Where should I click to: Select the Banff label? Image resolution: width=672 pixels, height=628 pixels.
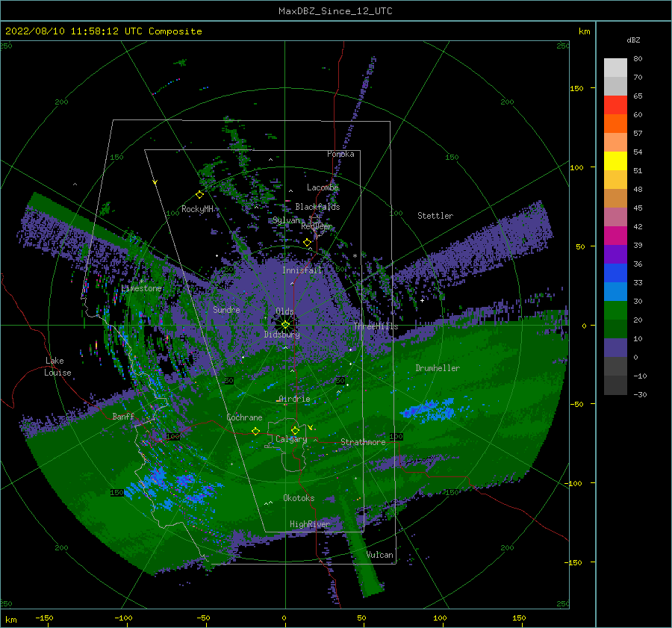[123, 416]
